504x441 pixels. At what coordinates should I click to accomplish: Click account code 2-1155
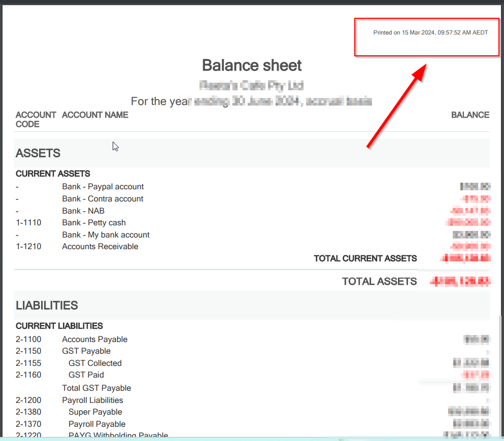[x=28, y=363]
